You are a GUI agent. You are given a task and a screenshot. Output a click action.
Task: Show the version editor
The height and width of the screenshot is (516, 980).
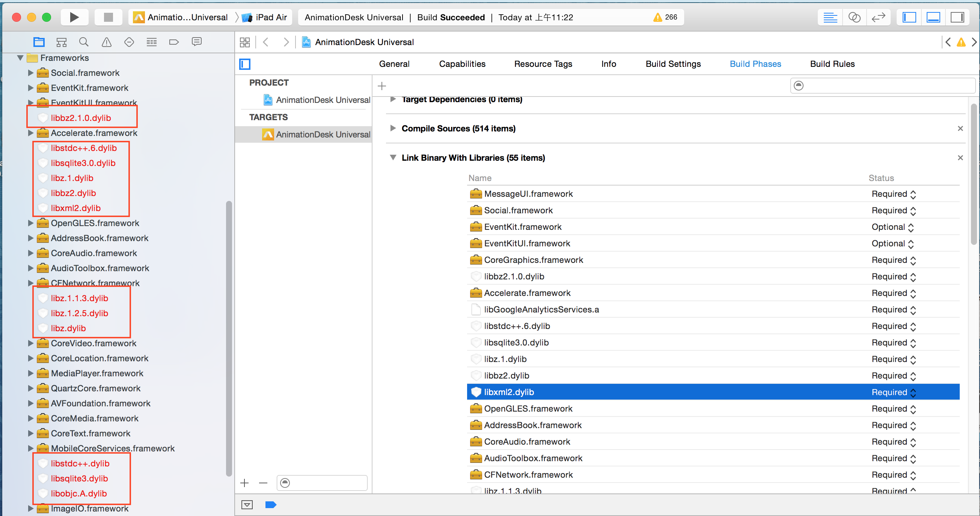(x=878, y=17)
